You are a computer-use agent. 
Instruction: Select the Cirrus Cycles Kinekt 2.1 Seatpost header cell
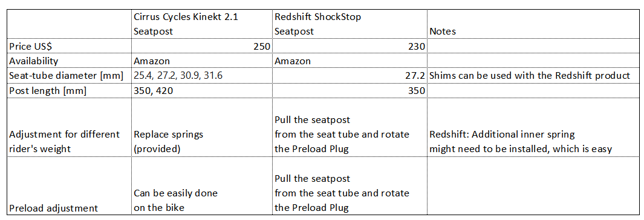201,24
